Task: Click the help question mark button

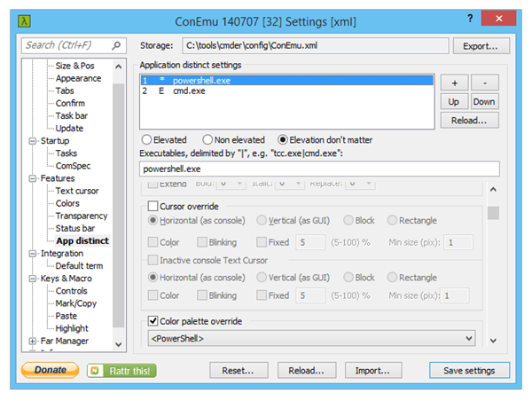Action: [x=471, y=17]
